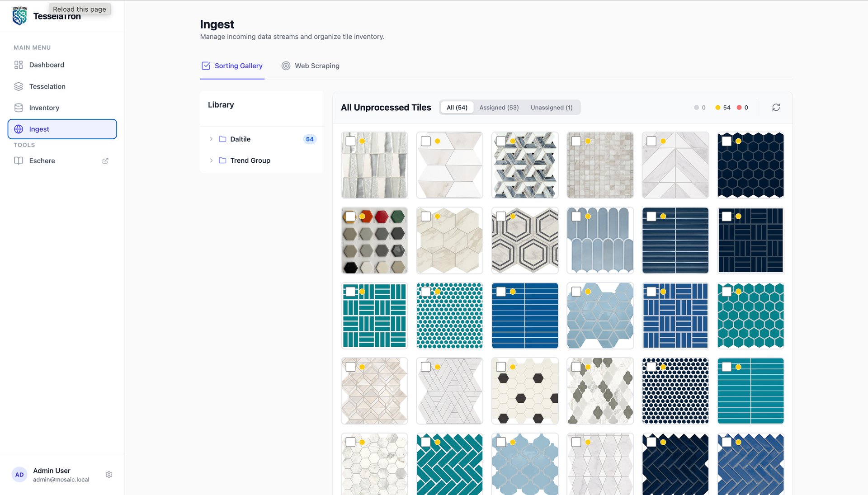Click the refresh tiles icon
The height and width of the screenshot is (495, 868).
[776, 108]
